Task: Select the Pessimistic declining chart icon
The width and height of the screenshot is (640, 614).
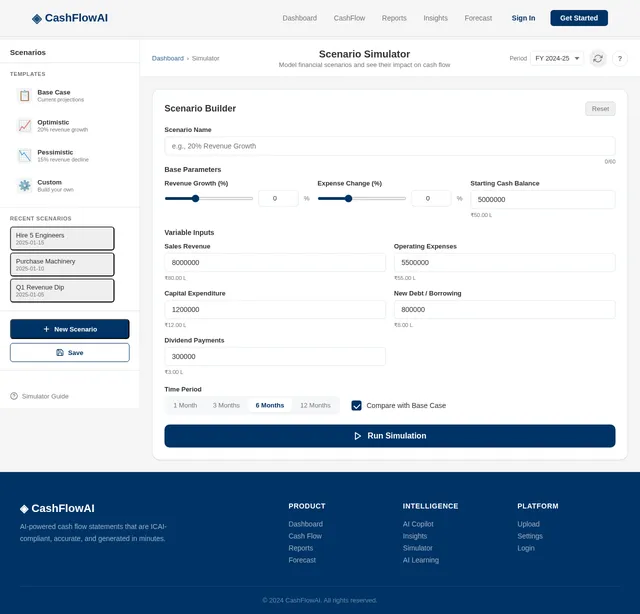Action: [x=24, y=156]
